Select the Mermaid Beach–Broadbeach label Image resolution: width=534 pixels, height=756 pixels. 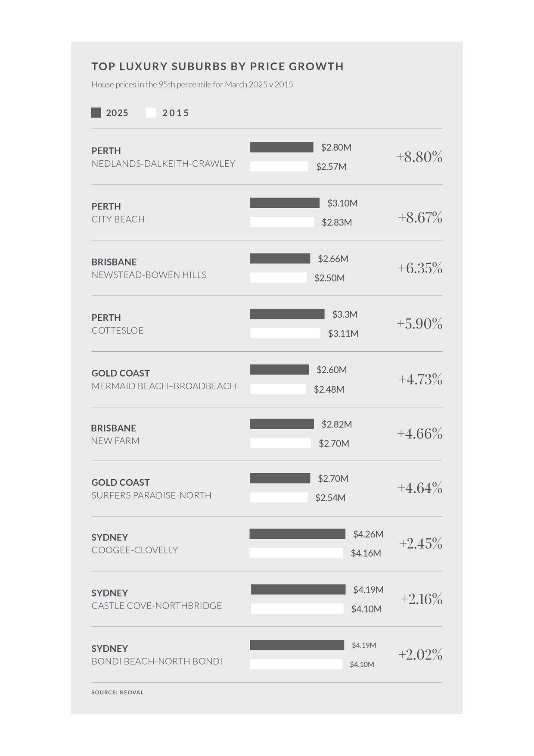[x=164, y=386]
